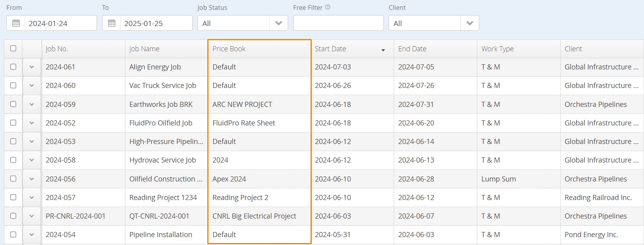Click the Free Filter help icon
Image resolution: width=644 pixels, height=245 pixels.
click(328, 7)
